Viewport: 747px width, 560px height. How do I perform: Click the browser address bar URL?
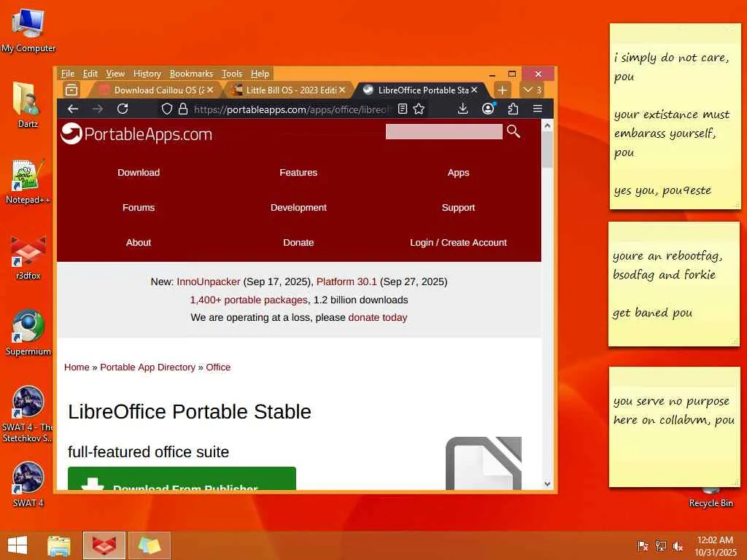[292, 109]
